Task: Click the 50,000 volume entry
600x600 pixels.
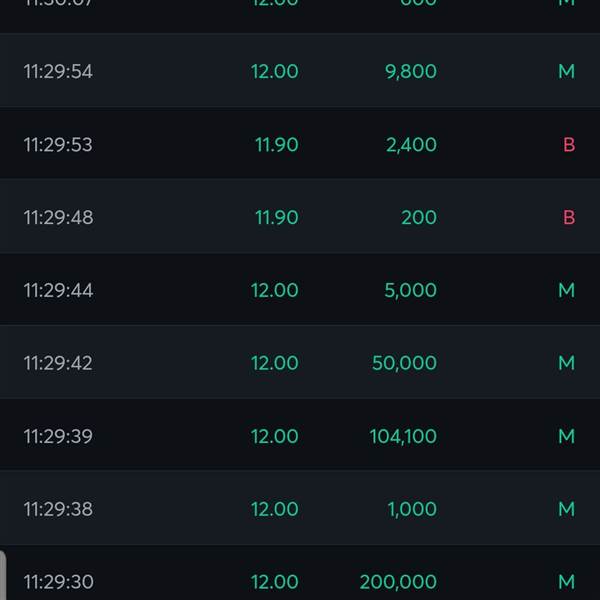Action: click(x=404, y=363)
